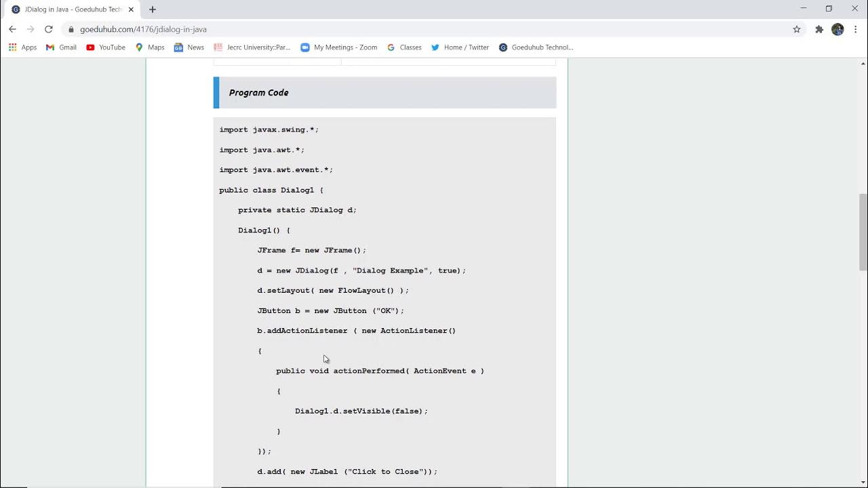Open the YouTube bookmark
The height and width of the screenshot is (488, 868).
pyautogui.click(x=106, y=47)
